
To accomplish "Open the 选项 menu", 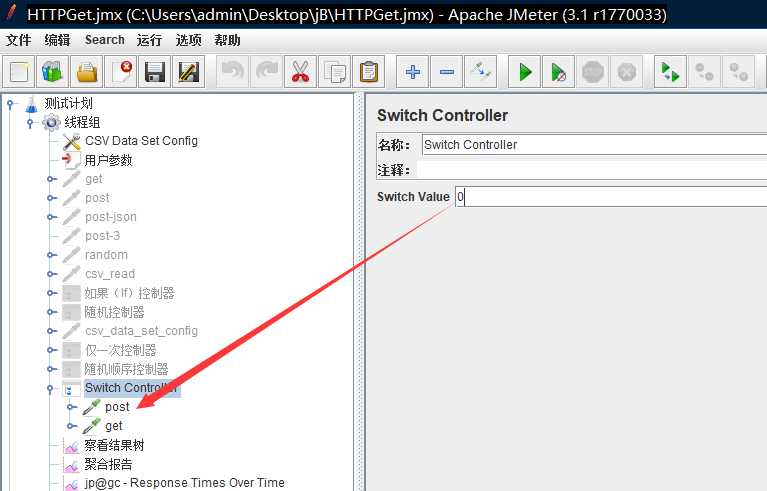I will pos(188,40).
